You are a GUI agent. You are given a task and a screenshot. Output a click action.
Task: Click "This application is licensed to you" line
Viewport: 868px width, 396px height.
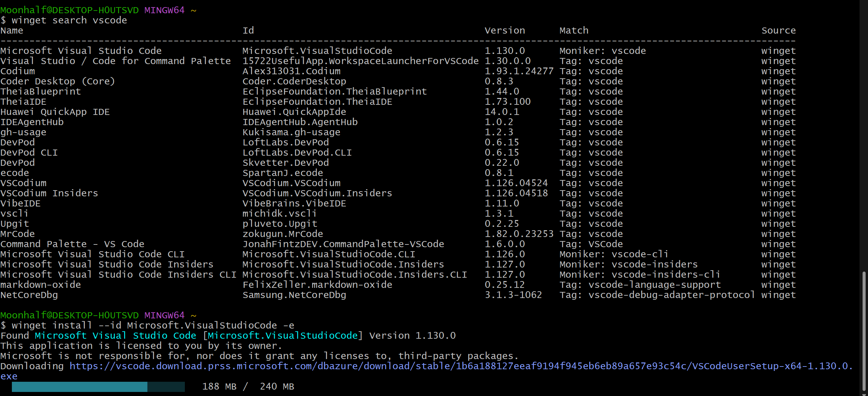[x=141, y=346]
